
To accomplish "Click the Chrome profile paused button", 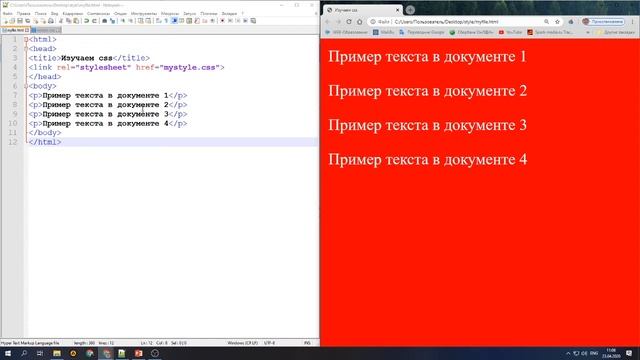I will tap(603, 22).
